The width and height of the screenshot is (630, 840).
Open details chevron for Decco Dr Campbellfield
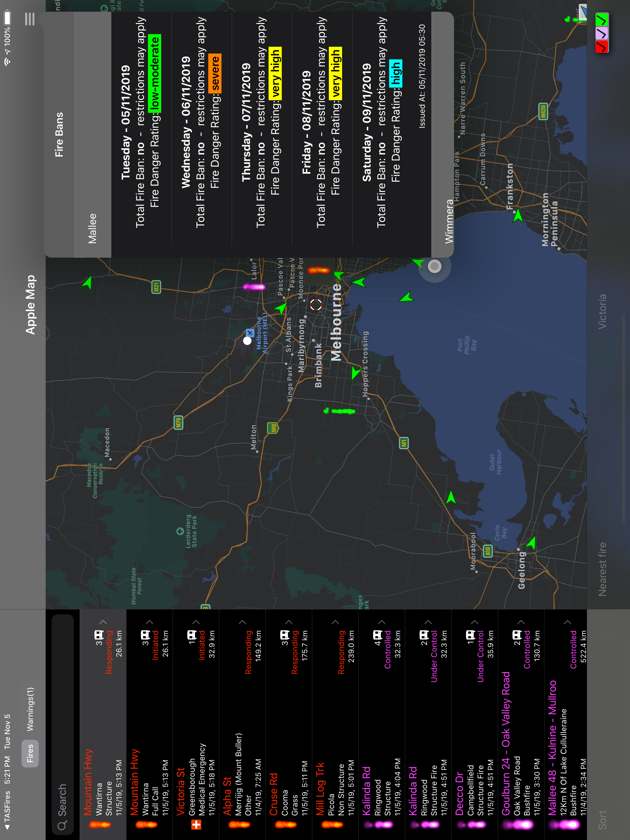475,622
